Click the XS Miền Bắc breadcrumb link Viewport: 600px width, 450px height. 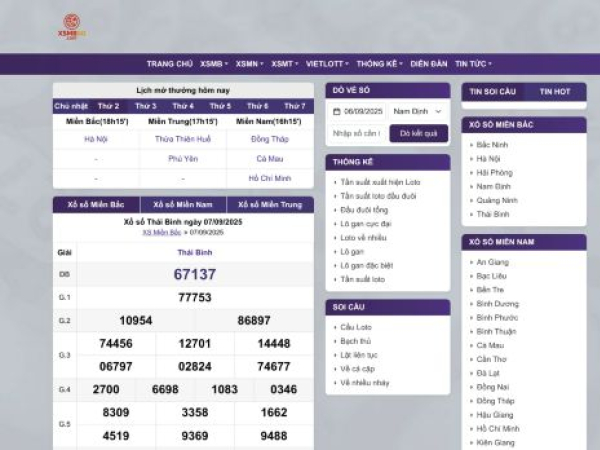pos(161,232)
